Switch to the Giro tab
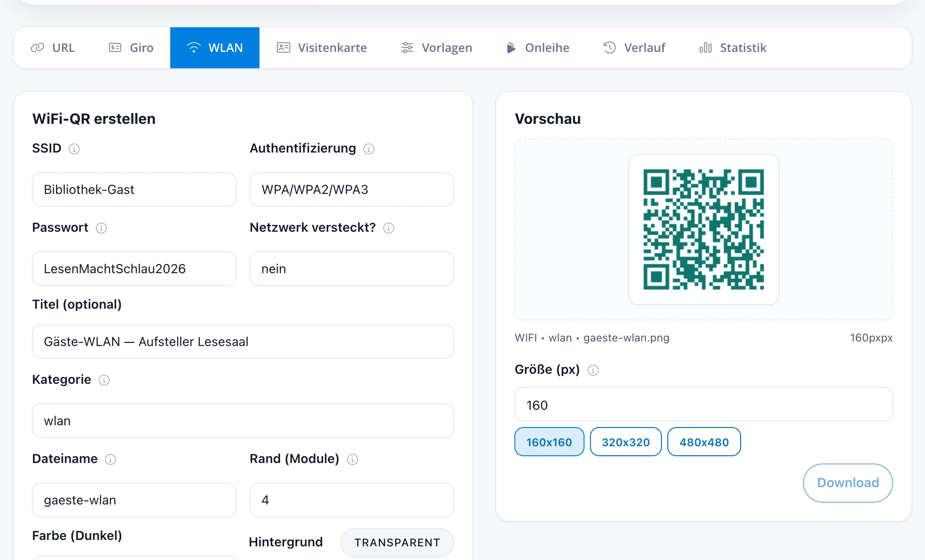Viewport: 925px width, 560px height. pyautogui.click(x=131, y=48)
